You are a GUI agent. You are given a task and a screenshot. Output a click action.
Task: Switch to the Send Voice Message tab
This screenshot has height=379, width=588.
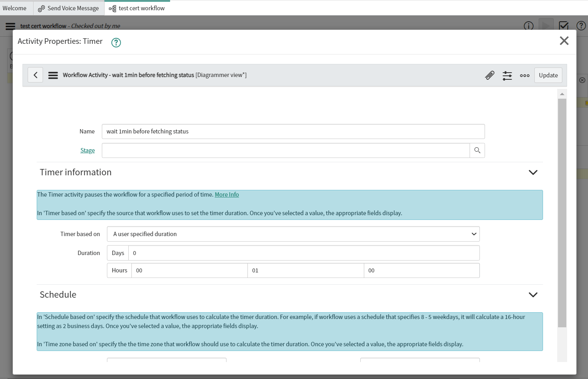pyautogui.click(x=73, y=8)
